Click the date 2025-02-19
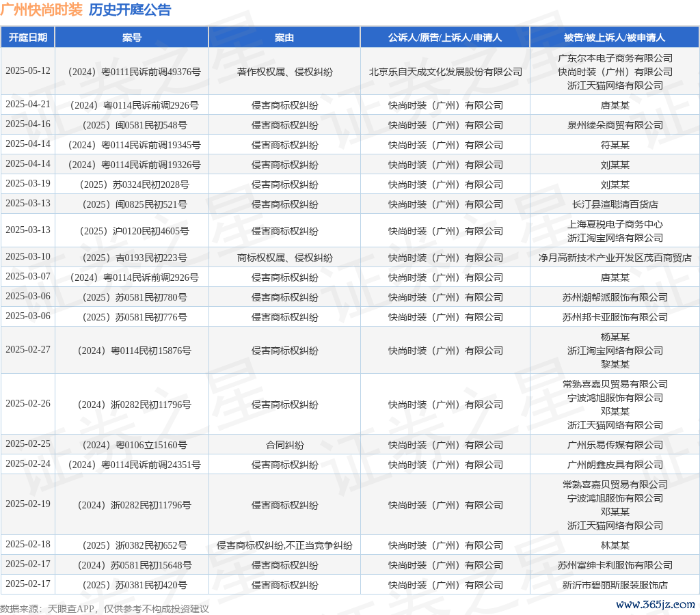Viewport: 700px width, 615px height. coord(27,504)
